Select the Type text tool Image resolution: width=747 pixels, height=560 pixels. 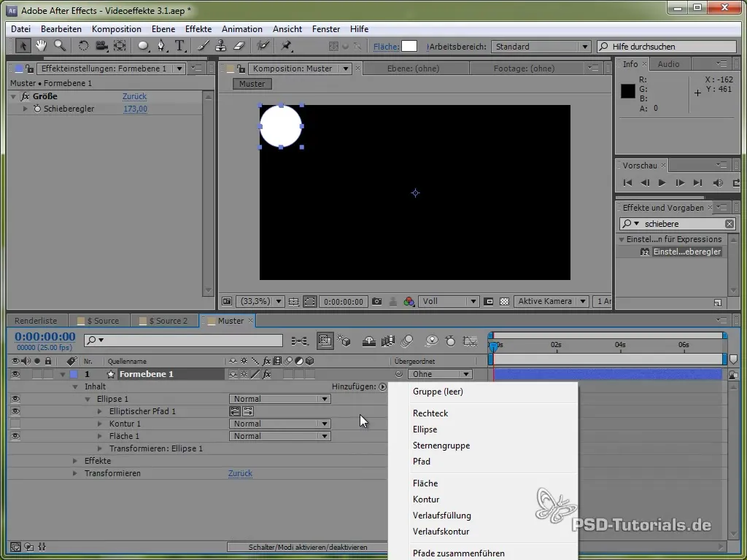(179, 46)
